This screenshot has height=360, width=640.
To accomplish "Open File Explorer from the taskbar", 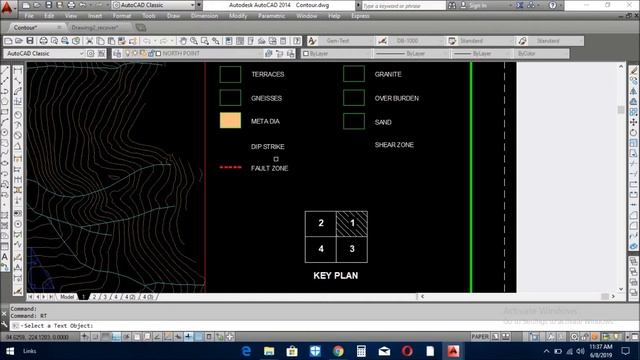I will (x=269, y=351).
